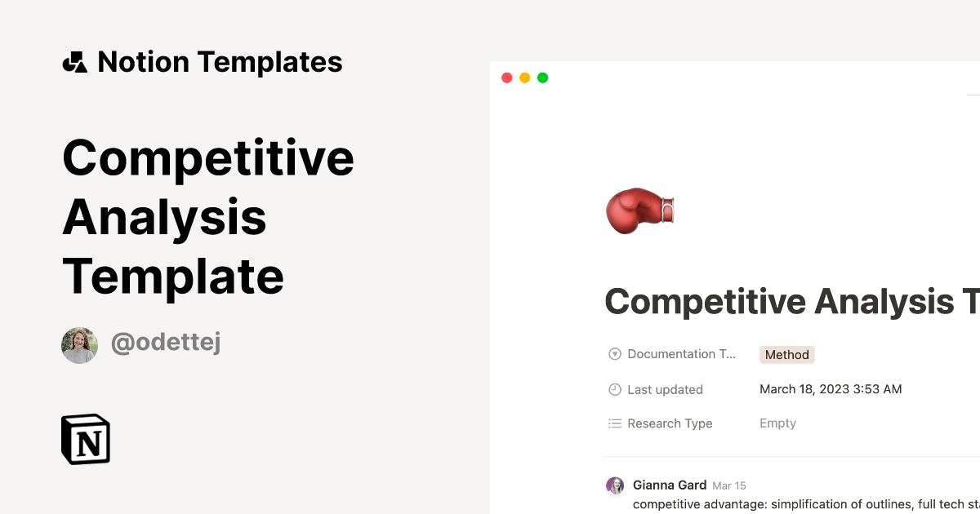Viewport: 980px width, 514px height.
Task: Click the clock icon beside Last updated
Action: (x=614, y=389)
